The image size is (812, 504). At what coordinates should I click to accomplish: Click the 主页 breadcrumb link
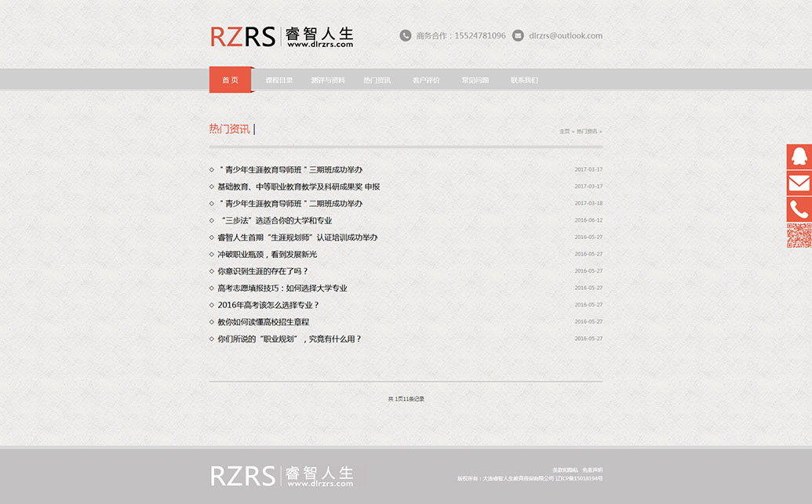[564, 132]
